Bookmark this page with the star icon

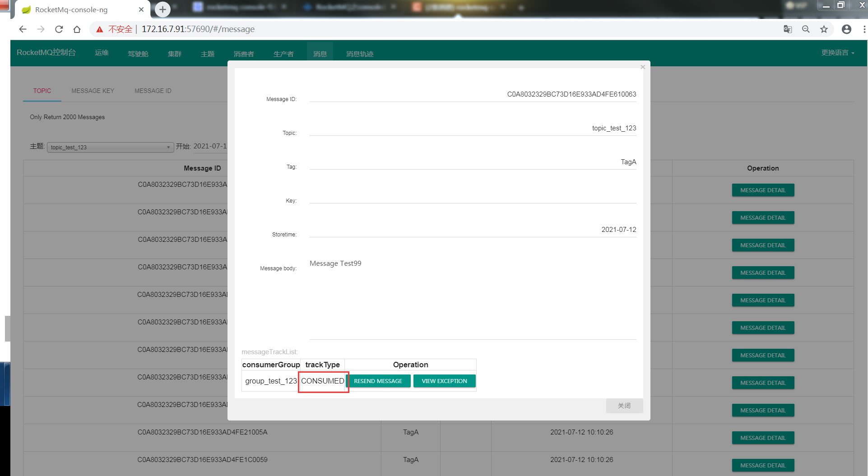824,29
